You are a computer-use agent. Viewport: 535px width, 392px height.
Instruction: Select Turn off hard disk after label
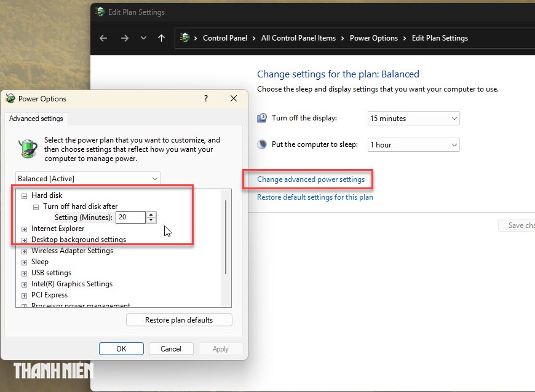pos(80,206)
